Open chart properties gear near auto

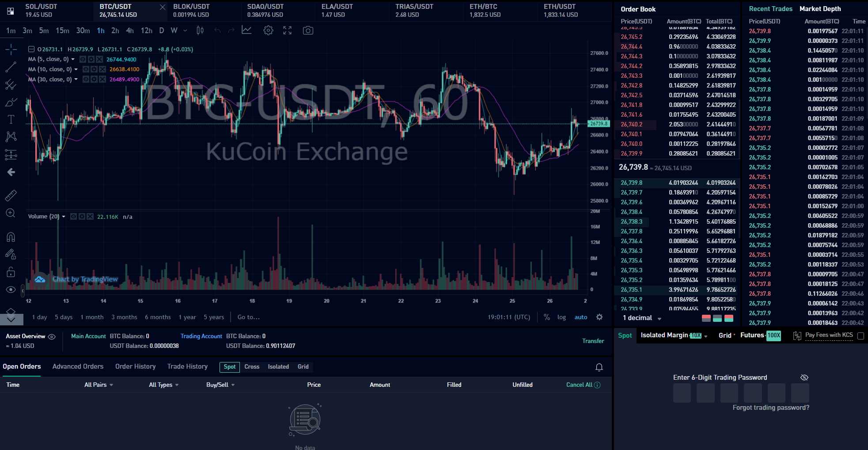click(599, 317)
